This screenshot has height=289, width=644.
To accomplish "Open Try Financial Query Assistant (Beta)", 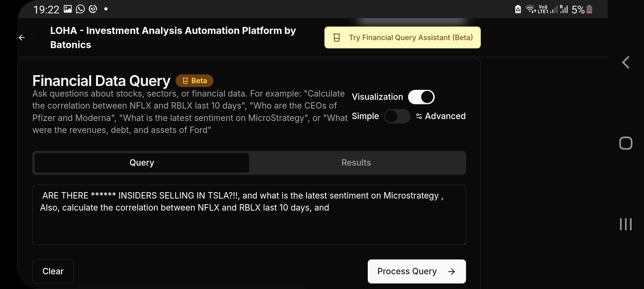I will tap(402, 37).
